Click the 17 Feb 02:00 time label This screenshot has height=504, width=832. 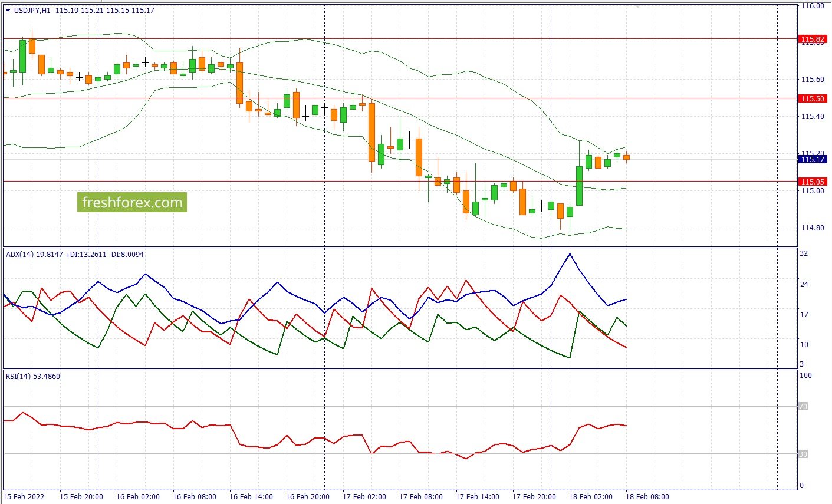(x=364, y=496)
